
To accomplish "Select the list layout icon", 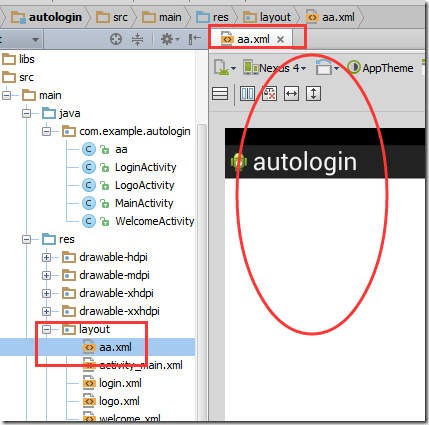I will 220,94.
